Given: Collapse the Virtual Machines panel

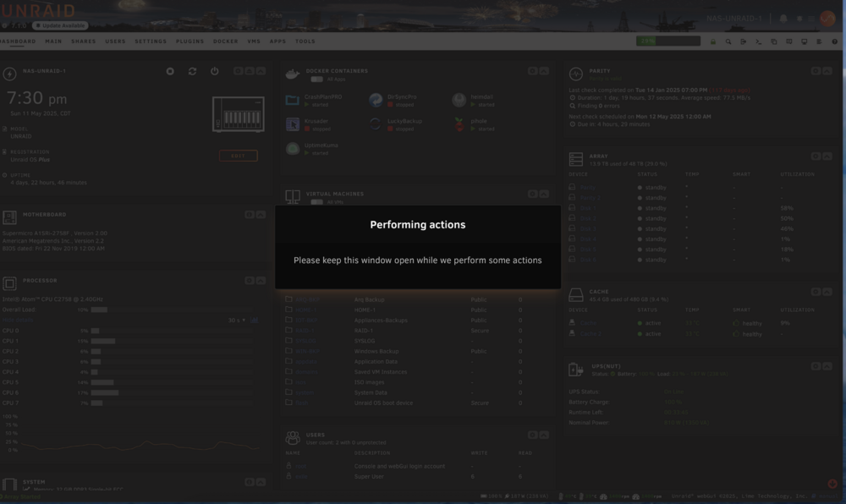Looking at the screenshot, I should coord(544,194).
